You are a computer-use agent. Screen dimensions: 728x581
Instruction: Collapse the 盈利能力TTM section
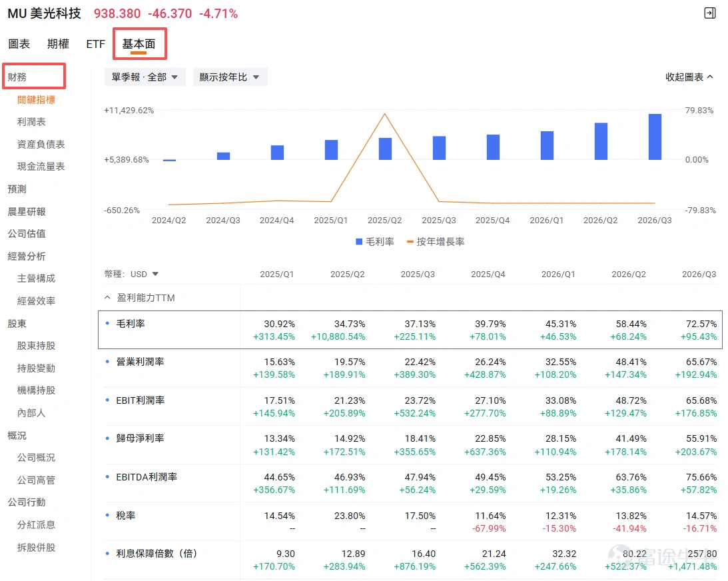(107, 298)
